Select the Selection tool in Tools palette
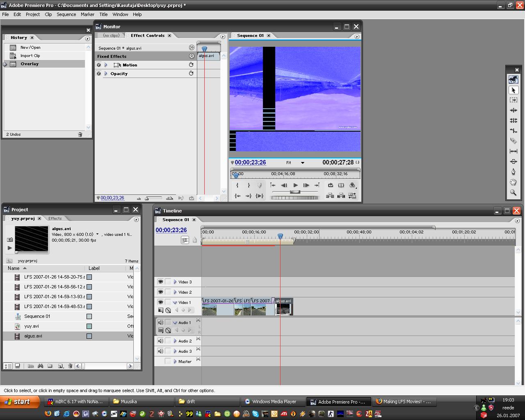Screen dimensions: 525x420 513,90
